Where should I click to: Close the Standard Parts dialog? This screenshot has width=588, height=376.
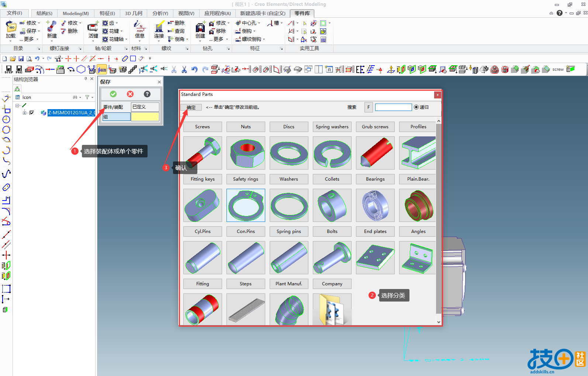click(437, 95)
